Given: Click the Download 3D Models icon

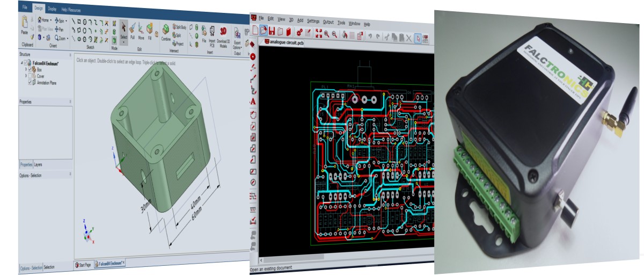Looking at the screenshot, I should coord(223,31).
